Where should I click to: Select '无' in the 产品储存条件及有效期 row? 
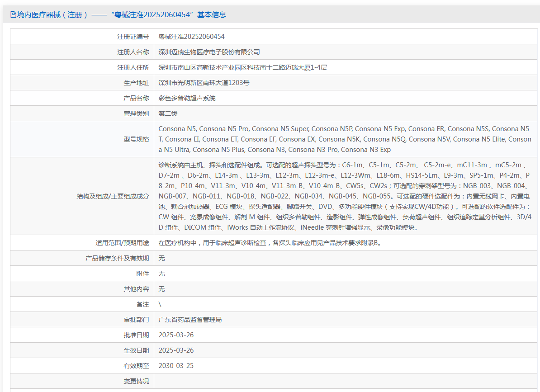tap(161, 258)
